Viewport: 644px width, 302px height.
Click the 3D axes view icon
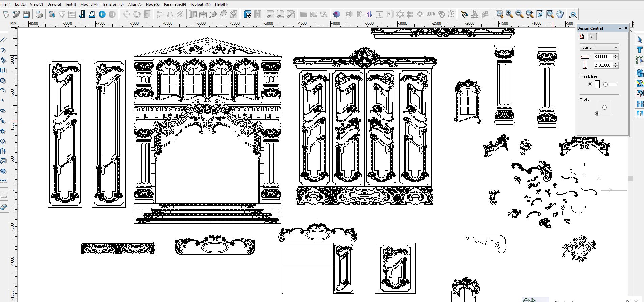coord(573,14)
